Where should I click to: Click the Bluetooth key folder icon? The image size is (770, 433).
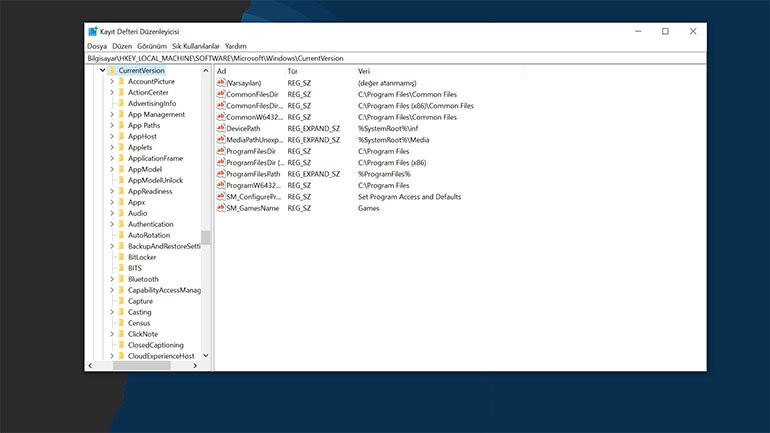click(120, 279)
